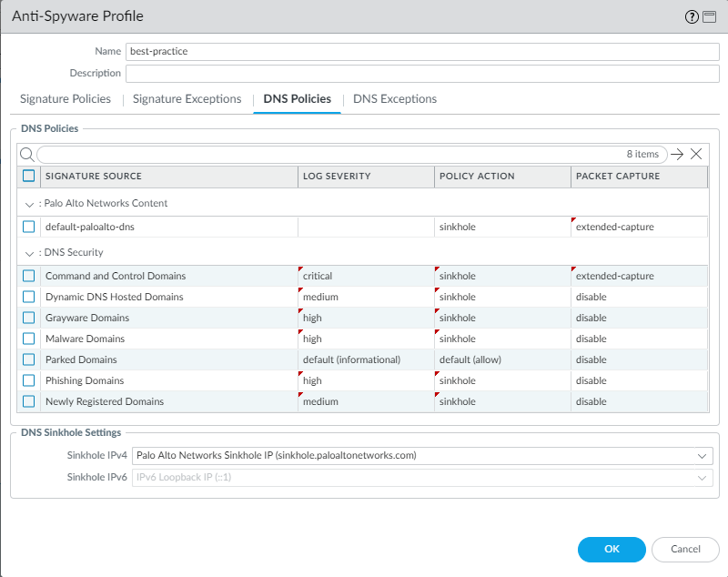Click the Cancel button

click(x=685, y=549)
